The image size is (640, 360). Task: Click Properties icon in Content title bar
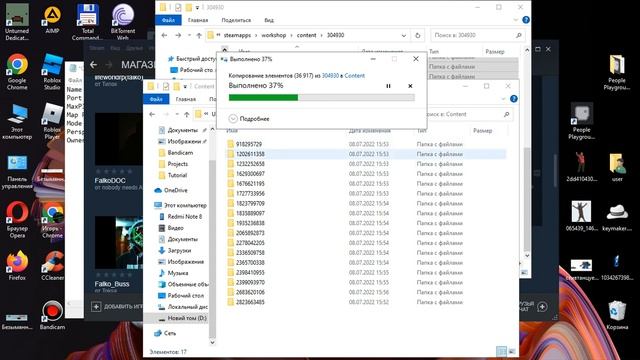[166, 86]
